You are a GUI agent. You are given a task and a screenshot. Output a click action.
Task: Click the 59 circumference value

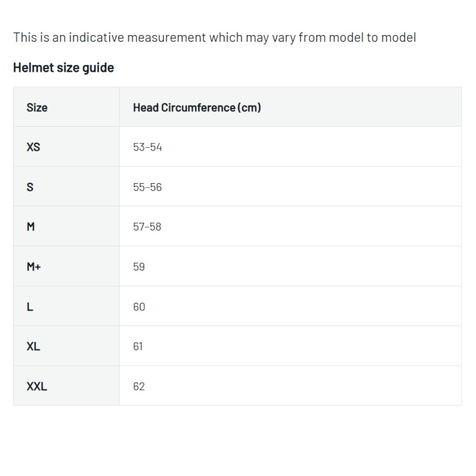pos(139,267)
